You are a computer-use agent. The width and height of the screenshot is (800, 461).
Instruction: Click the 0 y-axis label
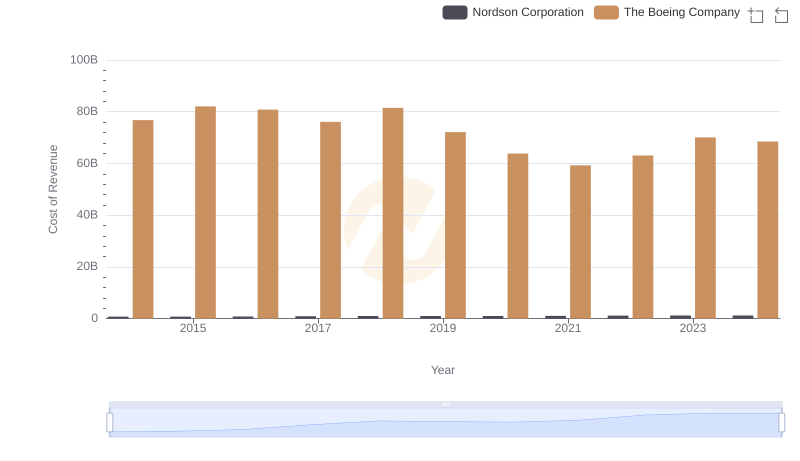(94, 318)
